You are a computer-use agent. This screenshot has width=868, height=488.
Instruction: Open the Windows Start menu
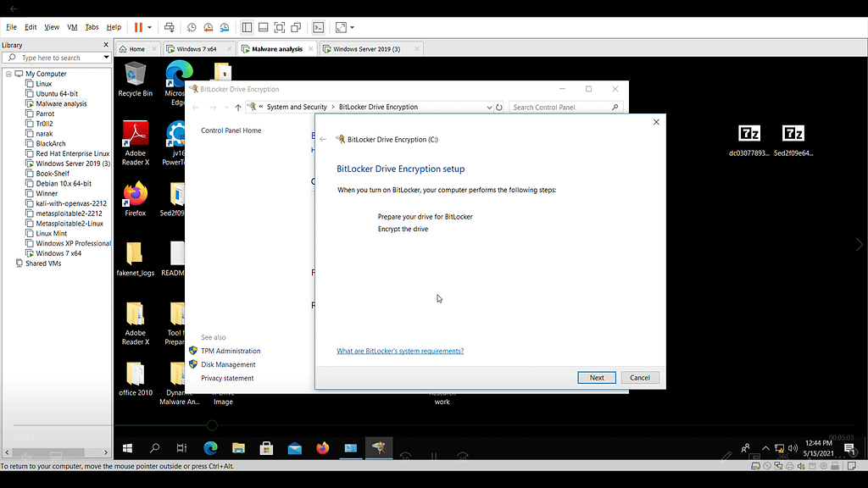click(x=127, y=448)
